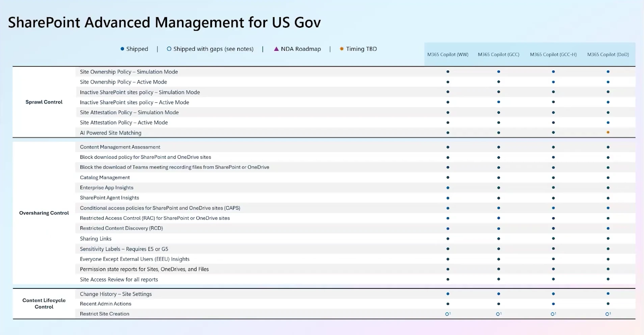Click the Conditional access policies (CAPS) row text
The image size is (644, 335).
point(160,208)
